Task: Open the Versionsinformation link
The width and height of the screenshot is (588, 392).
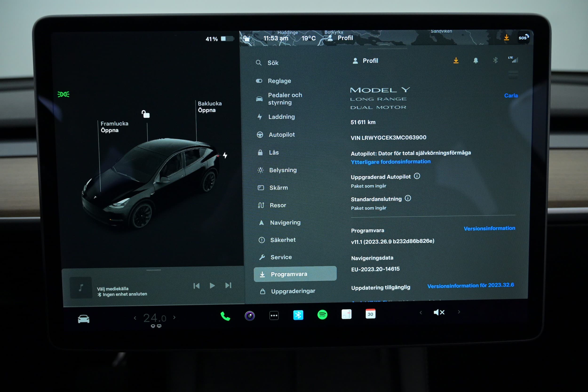Action: (x=489, y=228)
